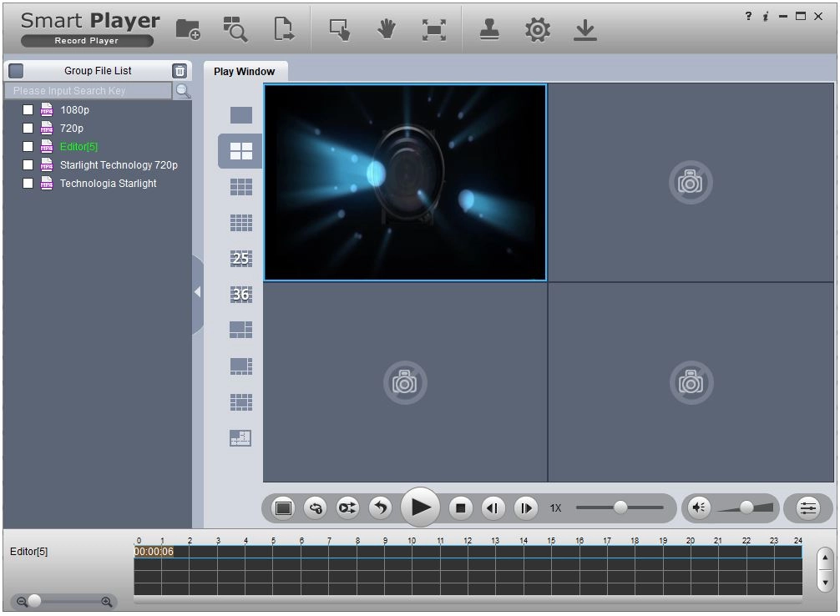
Task: Click the search magnifier beside search box
Action: [183, 91]
